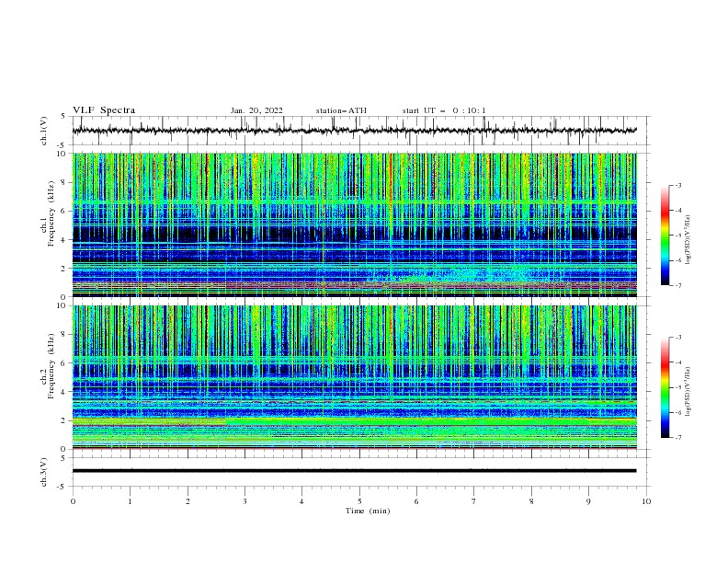
Task: Click time axis tick label '3'
Action: (x=245, y=501)
